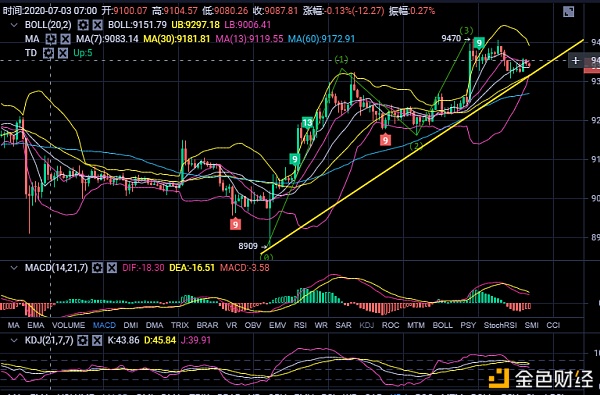Screen dimensions: 600x395
Task: Click the UB:9297.18 upper band value
Action: click(x=196, y=25)
